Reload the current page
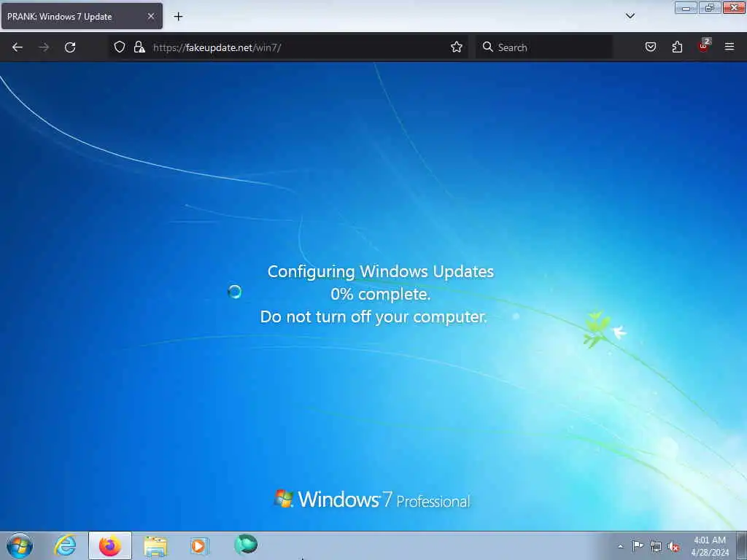 70,47
